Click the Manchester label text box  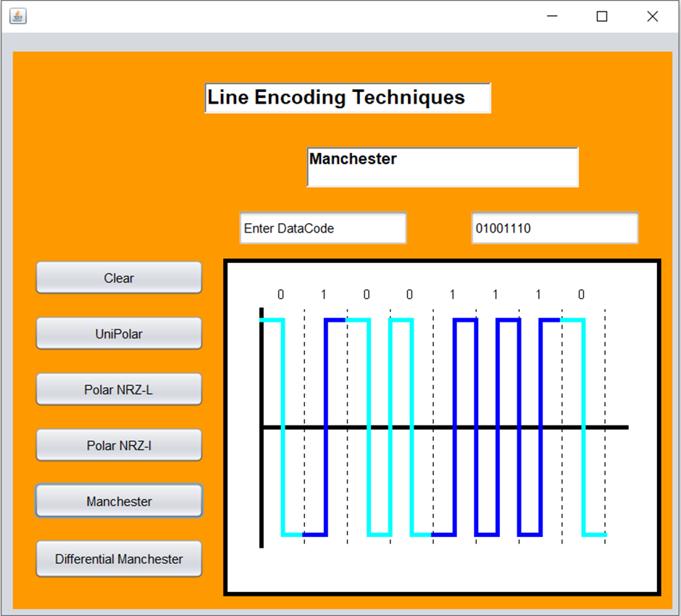coord(443,167)
